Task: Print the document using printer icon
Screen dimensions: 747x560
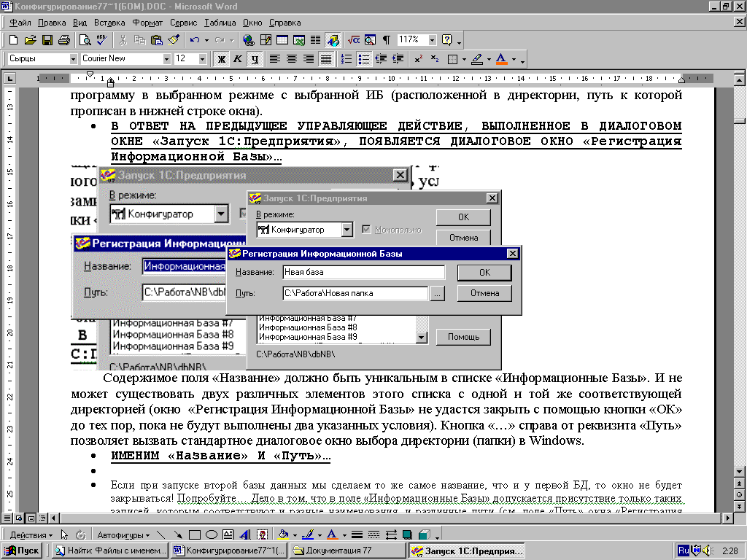Action: point(64,40)
